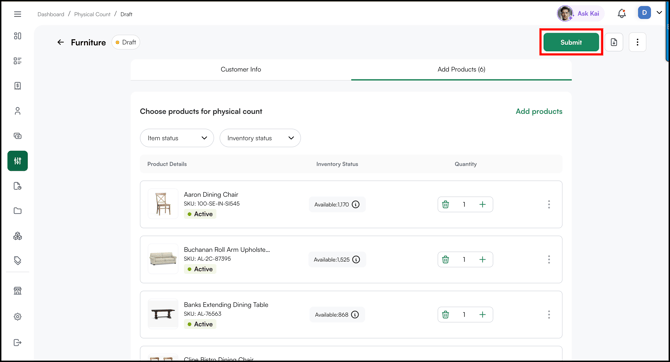Select the Add Products (6) tab
Viewport: 670px width, 362px height.
coord(461,69)
